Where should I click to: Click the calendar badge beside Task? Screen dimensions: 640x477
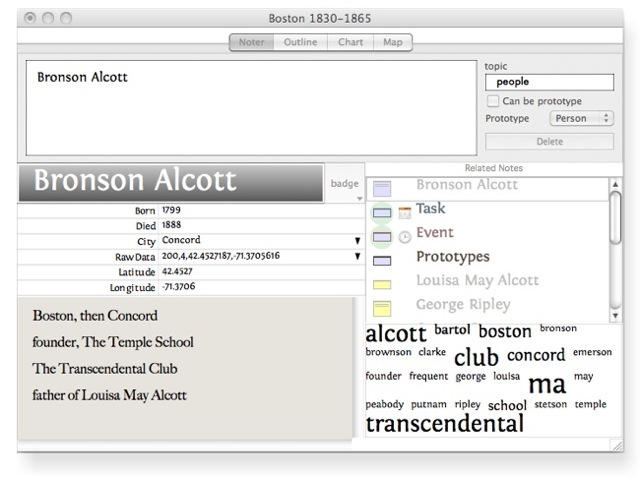click(x=405, y=212)
